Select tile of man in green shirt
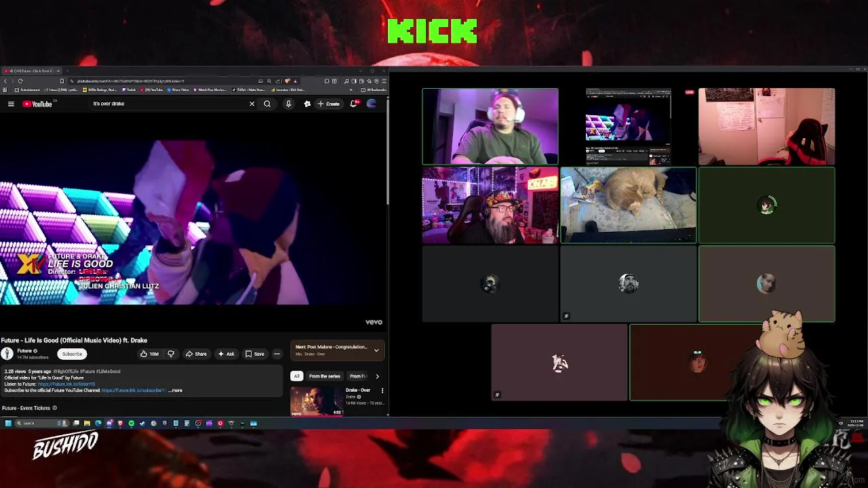Image resolution: width=868 pixels, height=488 pixels. 490,127
